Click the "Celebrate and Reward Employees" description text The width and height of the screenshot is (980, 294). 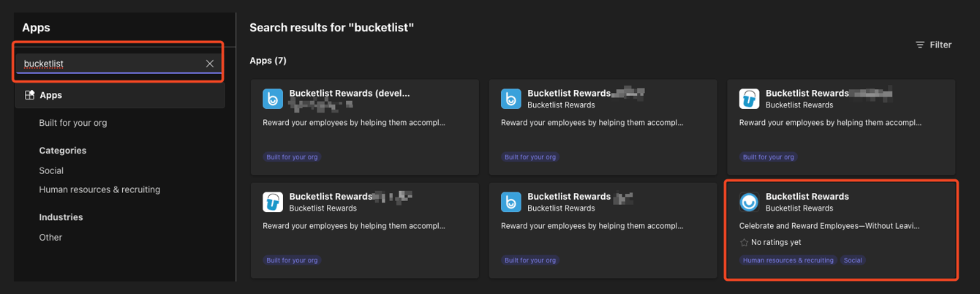(x=829, y=227)
